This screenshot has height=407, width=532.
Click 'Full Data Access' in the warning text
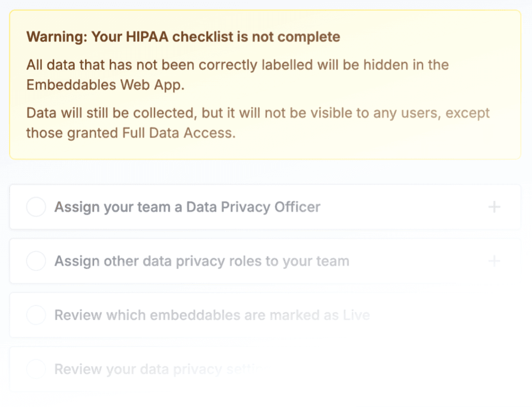pos(179,133)
